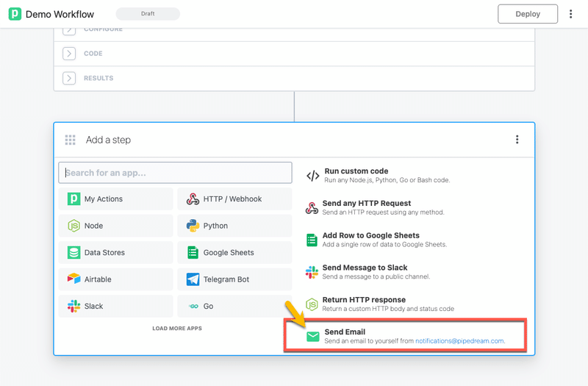The image size is (588, 386).
Task: Click the Python app logo icon
Action: pos(193,226)
